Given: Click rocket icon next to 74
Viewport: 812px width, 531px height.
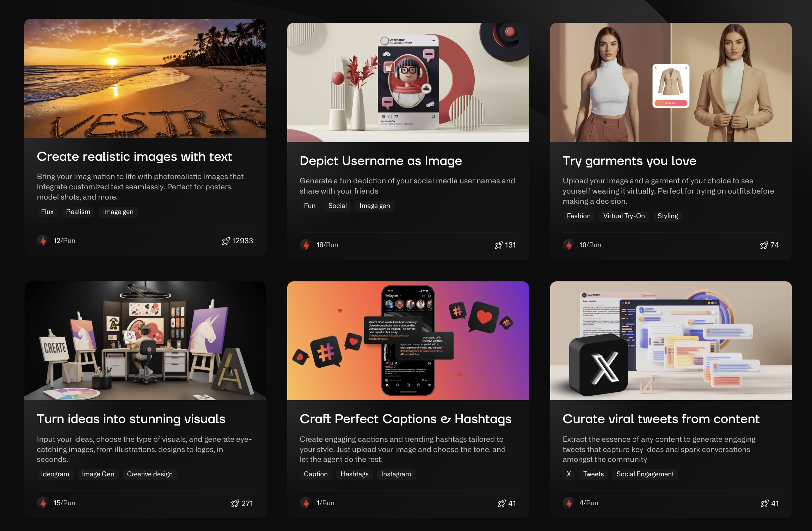Looking at the screenshot, I should tap(764, 245).
